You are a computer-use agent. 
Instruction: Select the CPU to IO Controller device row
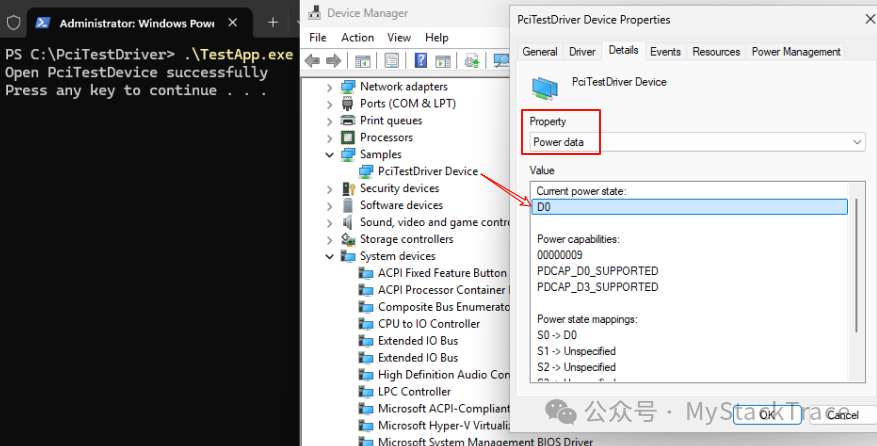pos(419,324)
